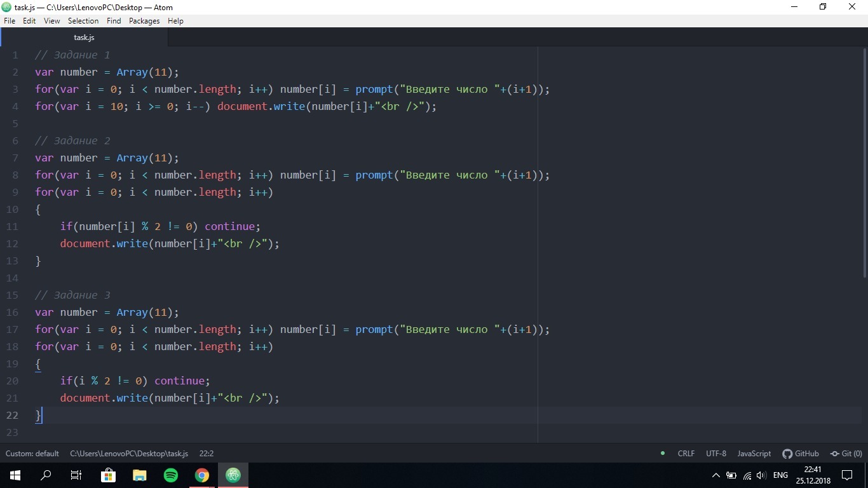The image size is (868, 488).
Task: Click the Selection menu
Action: [x=83, y=21]
